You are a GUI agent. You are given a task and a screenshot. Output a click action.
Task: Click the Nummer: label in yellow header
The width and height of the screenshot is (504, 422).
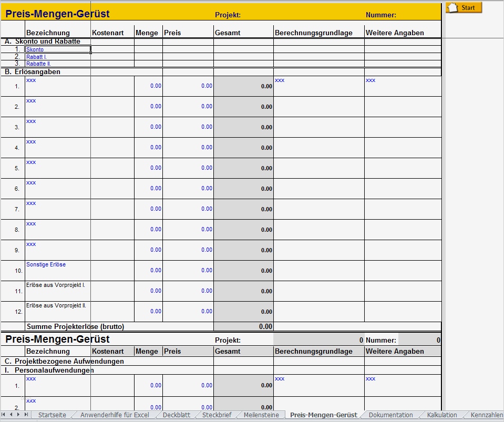click(x=381, y=15)
